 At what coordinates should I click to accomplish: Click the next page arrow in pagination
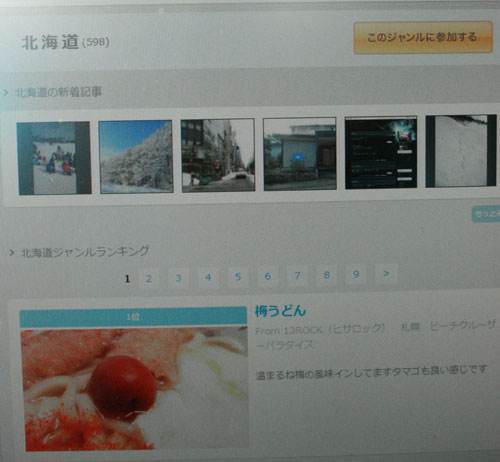pyautogui.click(x=386, y=273)
